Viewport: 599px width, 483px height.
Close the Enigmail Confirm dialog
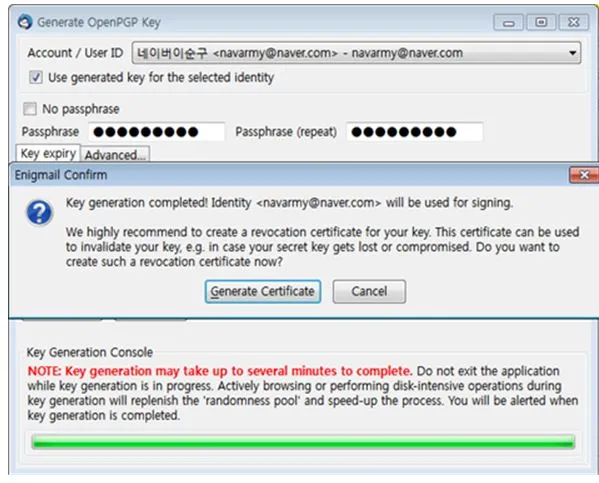584,175
